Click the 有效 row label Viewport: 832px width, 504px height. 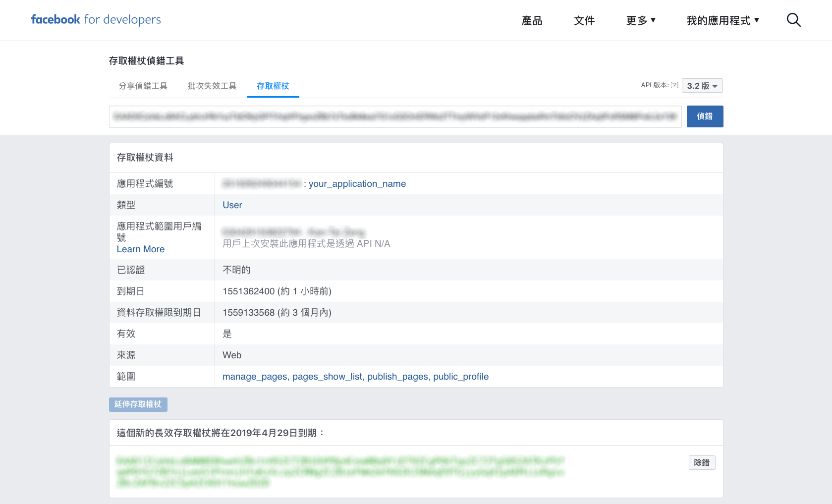point(126,334)
